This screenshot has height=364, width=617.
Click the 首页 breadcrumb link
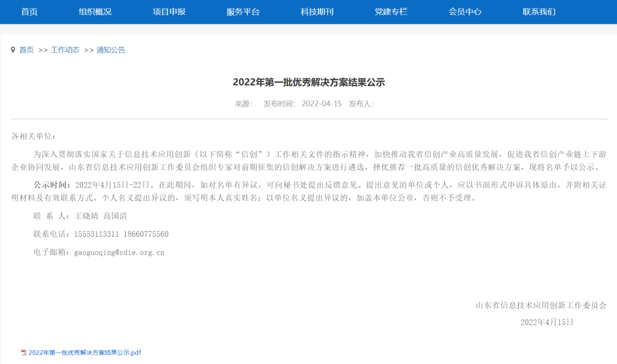26,50
